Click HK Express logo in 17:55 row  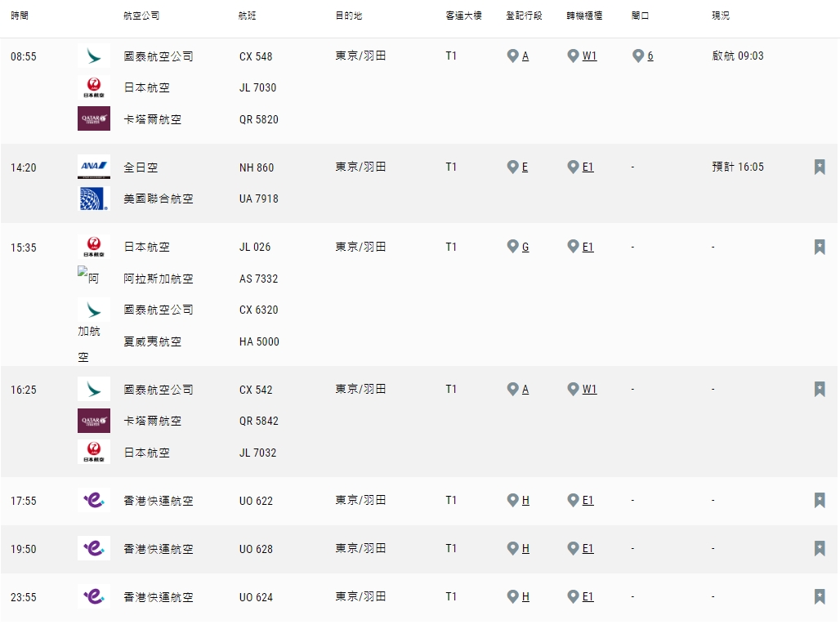[x=93, y=500]
